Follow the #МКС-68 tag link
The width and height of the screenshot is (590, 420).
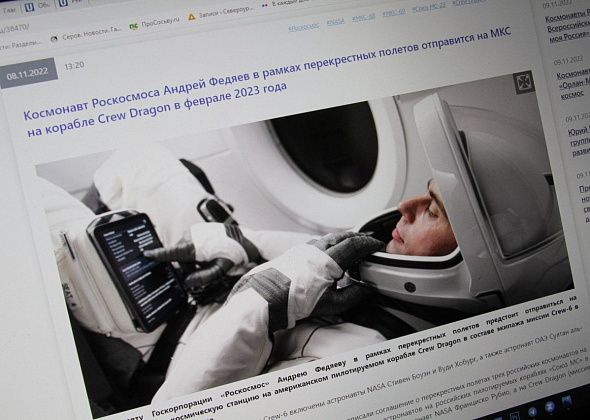pyautogui.click(x=363, y=17)
